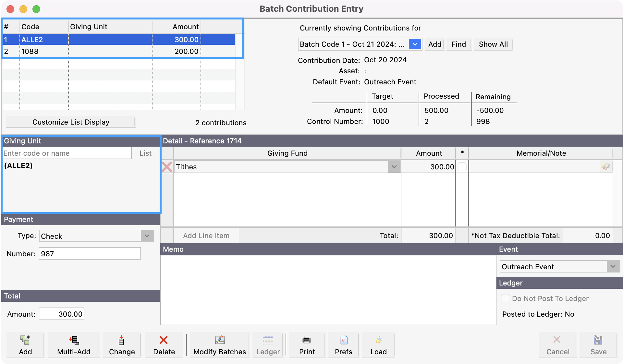Click the Show All button
The width and height of the screenshot is (623, 364).
pos(493,44)
